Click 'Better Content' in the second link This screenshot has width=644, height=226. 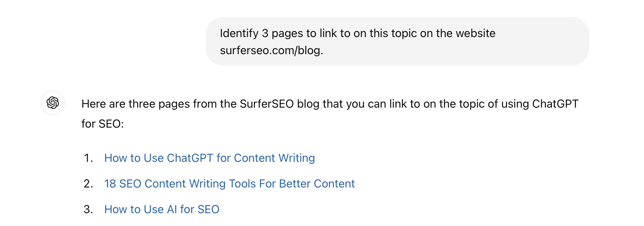click(x=317, y=184)
